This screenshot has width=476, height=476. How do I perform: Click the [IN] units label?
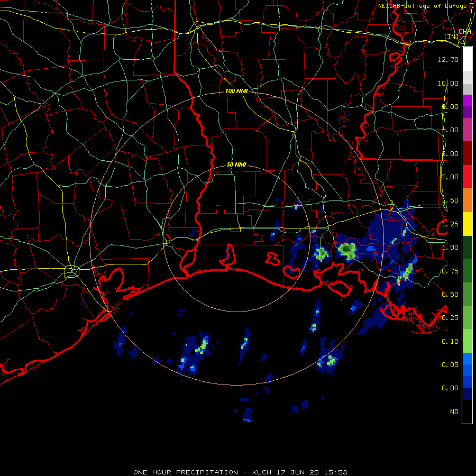tap(451, 36)
